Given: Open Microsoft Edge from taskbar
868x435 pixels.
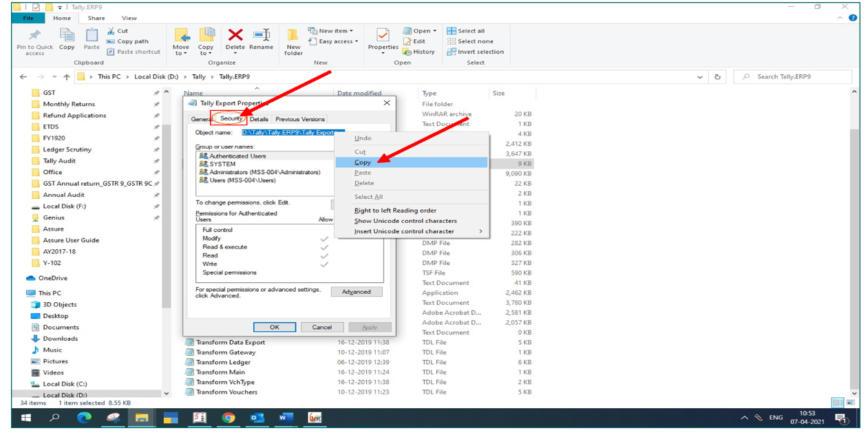Looking at the screenshot, I should [84, 418].
